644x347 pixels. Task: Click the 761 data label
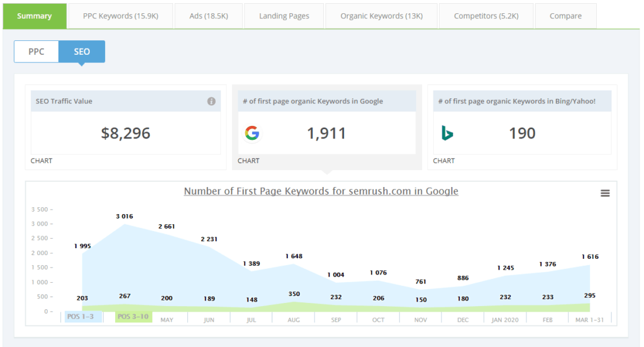tap(421, 282)
